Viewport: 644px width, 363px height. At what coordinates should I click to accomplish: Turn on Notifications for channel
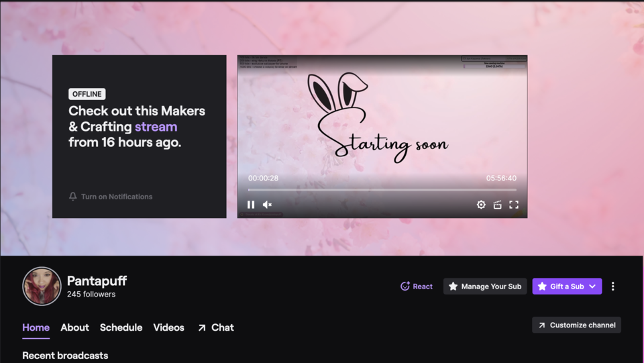pyautogui.click(x=111, y=197)
